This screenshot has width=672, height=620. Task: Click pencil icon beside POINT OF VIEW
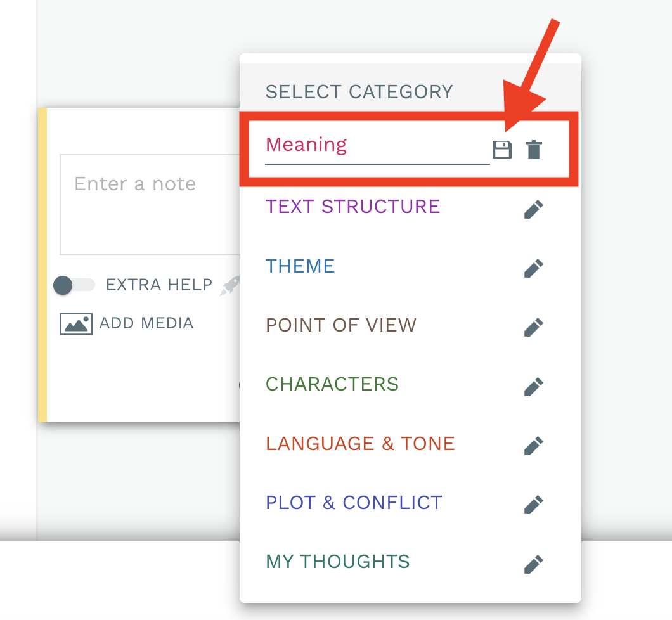[x=534, y=328]
